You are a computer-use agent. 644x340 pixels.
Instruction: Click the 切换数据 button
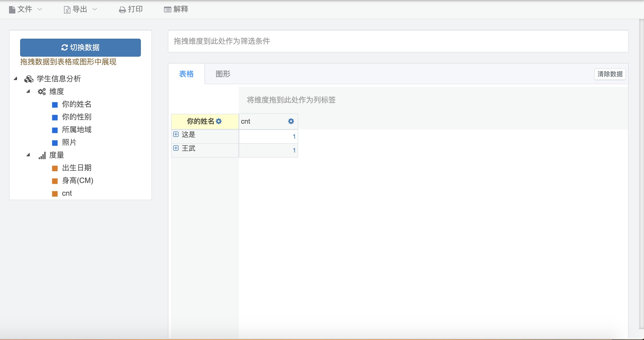click(x=80, y=47)
